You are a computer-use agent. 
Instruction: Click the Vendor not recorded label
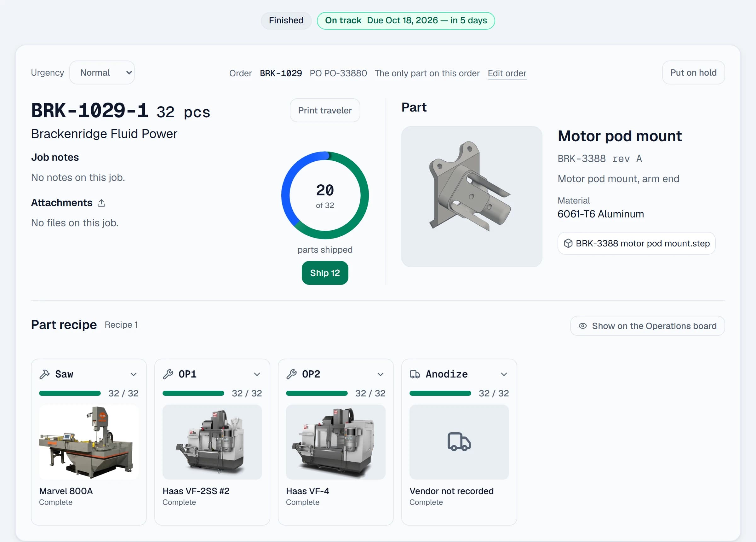click(x=451, y=491)
